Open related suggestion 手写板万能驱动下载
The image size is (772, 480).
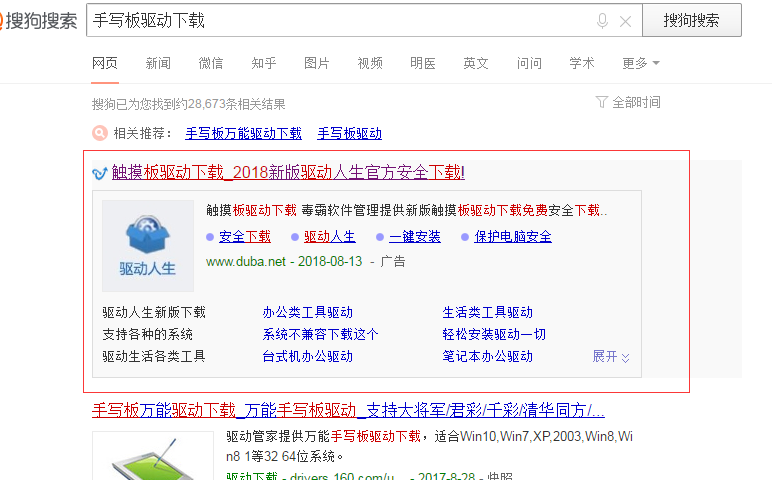point(243,133)
